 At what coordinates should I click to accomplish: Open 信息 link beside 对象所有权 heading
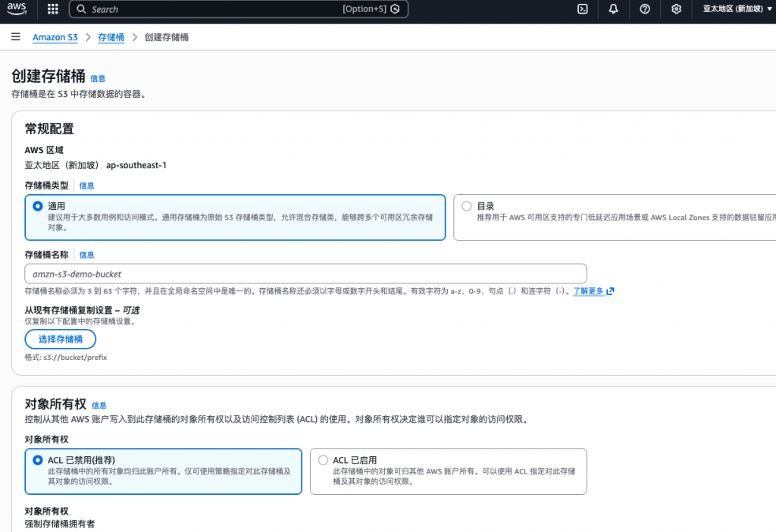[99, 405]
